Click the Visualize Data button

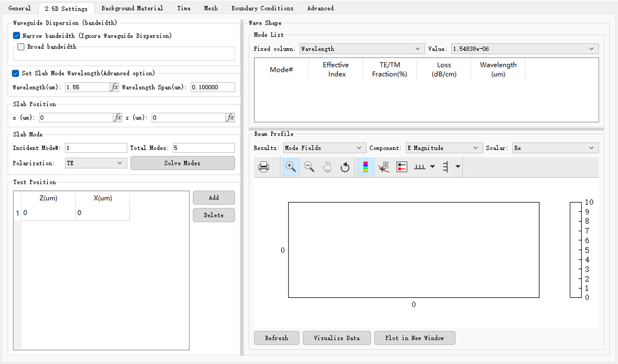pos(336,338)
